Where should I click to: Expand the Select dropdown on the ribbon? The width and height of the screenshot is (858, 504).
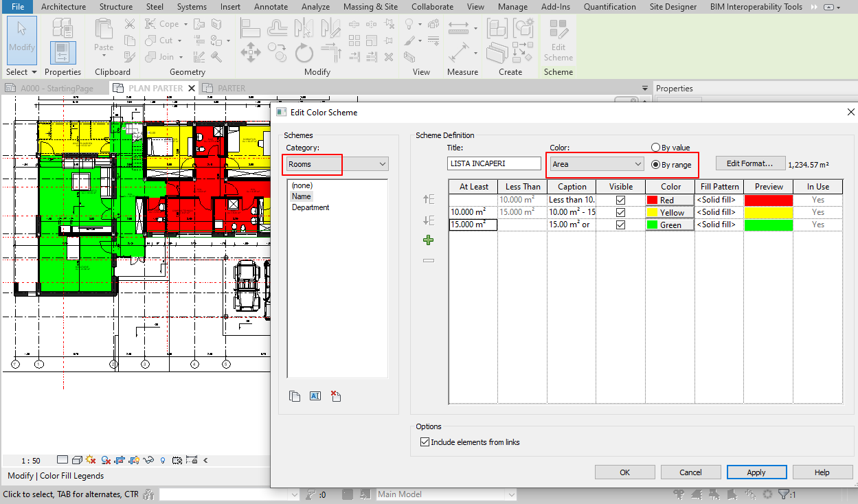(x=33, y=71)
